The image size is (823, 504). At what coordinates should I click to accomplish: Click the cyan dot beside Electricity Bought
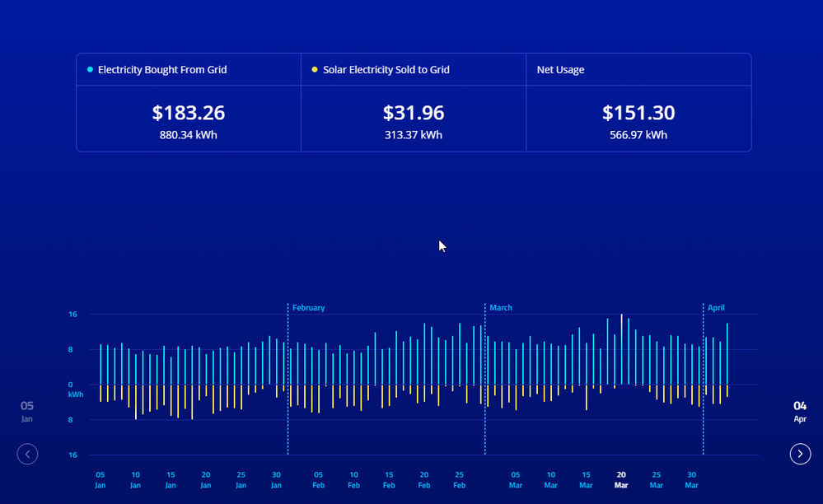[x=90, y=70]
